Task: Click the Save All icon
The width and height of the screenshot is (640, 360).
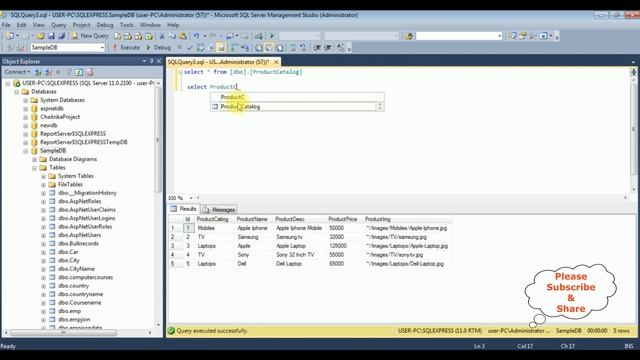Action: [62, 36]
